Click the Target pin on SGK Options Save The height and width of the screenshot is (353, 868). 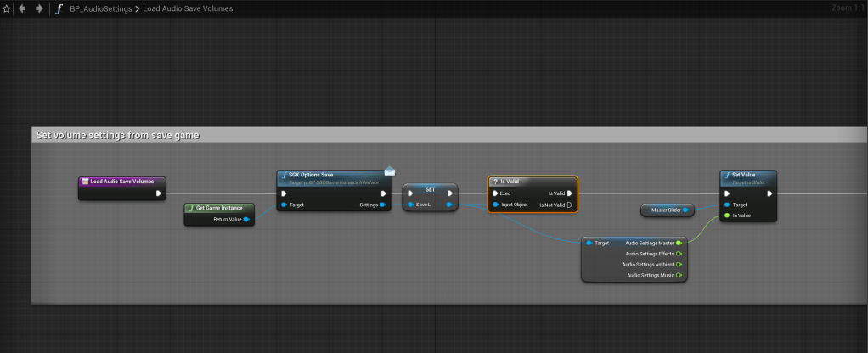pos(284,205)
